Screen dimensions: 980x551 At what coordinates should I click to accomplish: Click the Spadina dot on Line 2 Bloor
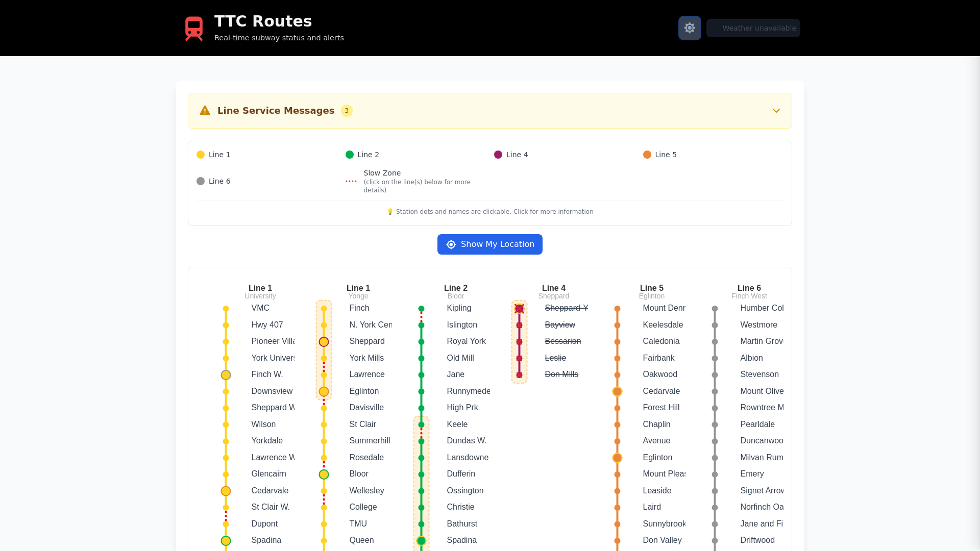[x=421, y=541]
